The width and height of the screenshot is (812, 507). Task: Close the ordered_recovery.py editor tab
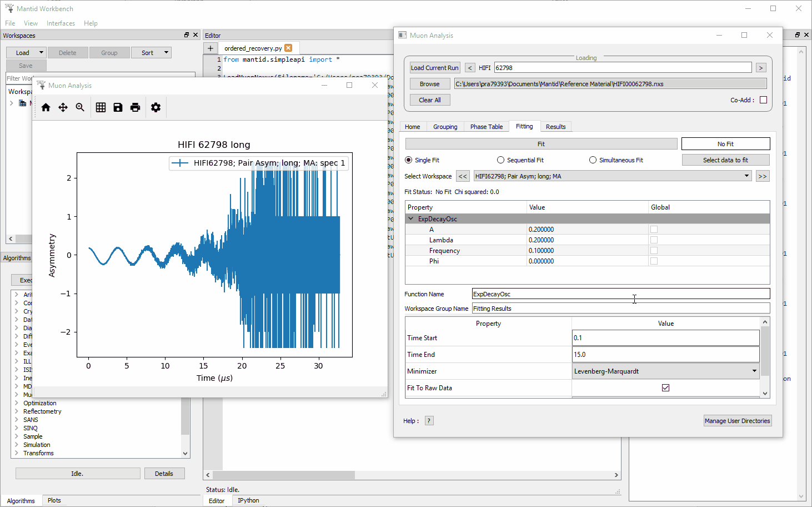coord(288,48)
